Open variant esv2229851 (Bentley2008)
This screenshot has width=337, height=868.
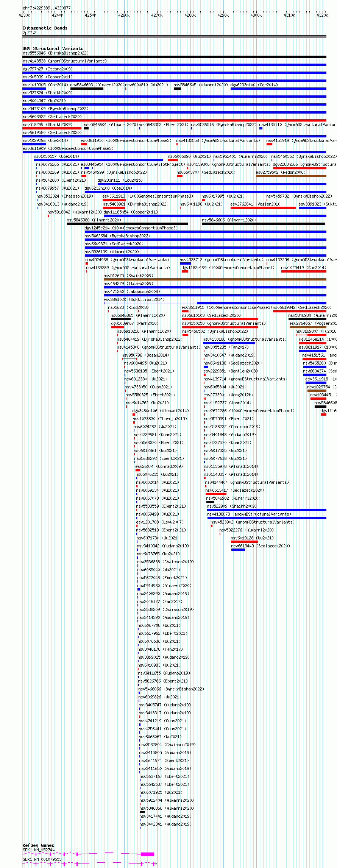231,371
